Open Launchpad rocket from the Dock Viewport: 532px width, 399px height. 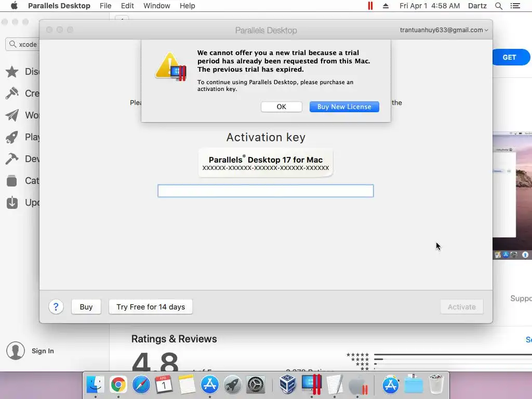(x=233, y=384)
